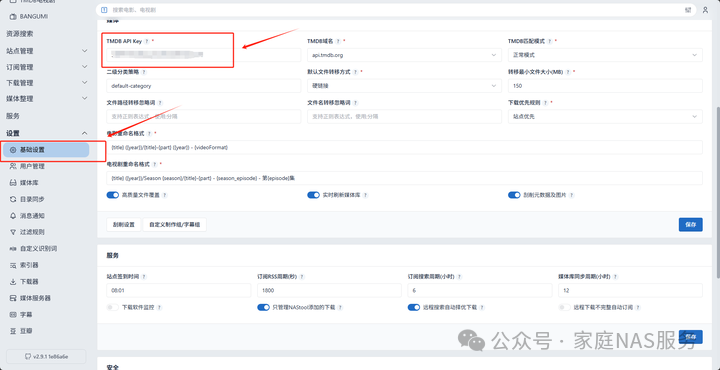Screen dimensions: 720x370
Task: Click help icon next to 远程下载不完整自动订阅
Action: pos(638,308)
